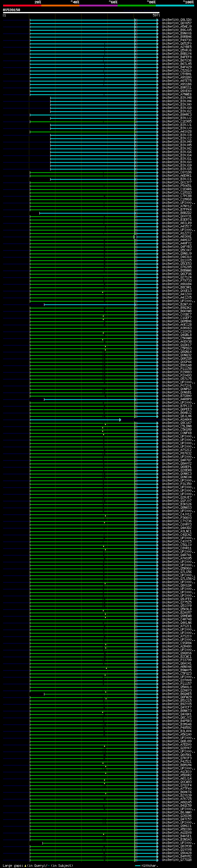Select hit label UniRef100_A6EHK1
This screenshot has width=197, height=868.
click(176, 176)
